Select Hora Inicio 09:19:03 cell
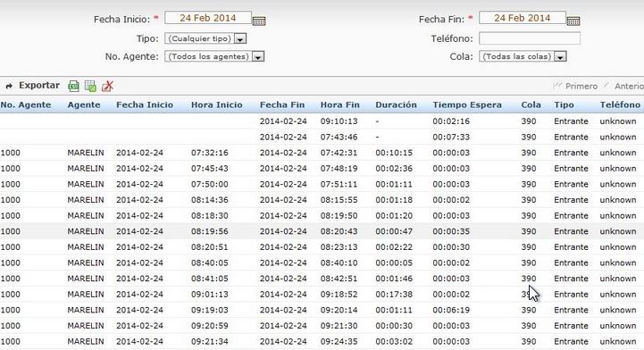Viewport: 644px width, 350px height. (210, 310)
